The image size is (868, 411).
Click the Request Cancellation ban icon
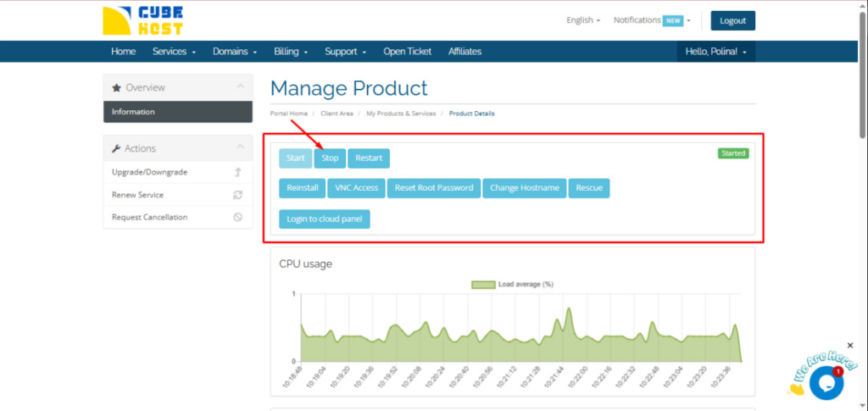[x=238, y=217]
